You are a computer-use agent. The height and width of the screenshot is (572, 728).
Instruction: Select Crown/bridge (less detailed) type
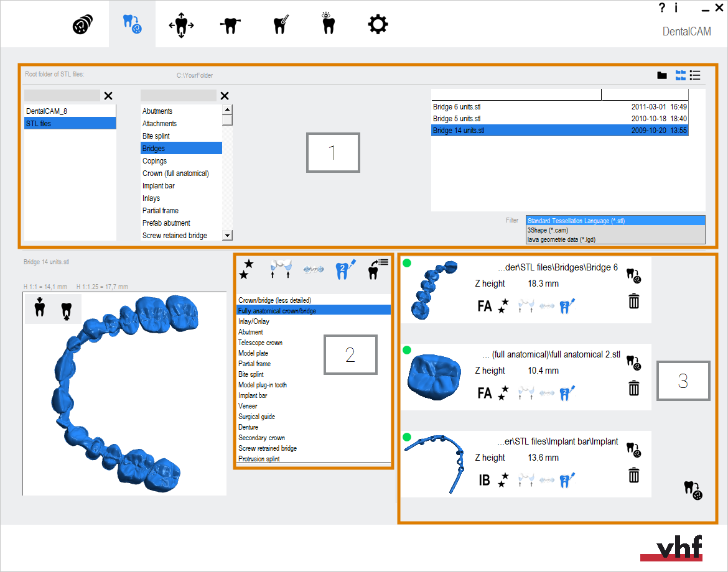[314, 300]
